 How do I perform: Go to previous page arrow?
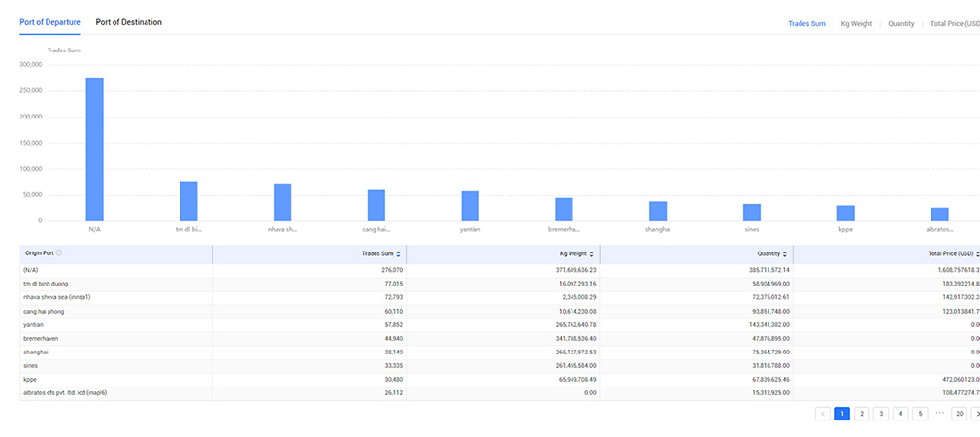click(823, 414)
